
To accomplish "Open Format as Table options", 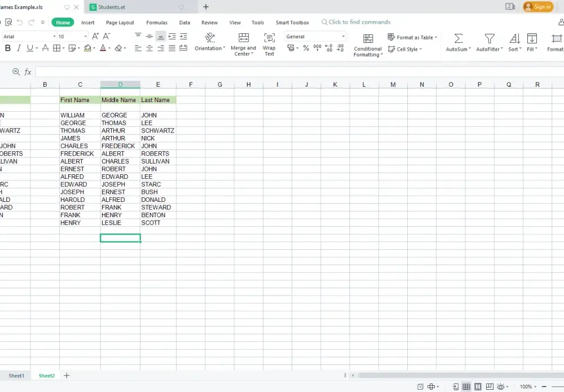I will [412, 37].
